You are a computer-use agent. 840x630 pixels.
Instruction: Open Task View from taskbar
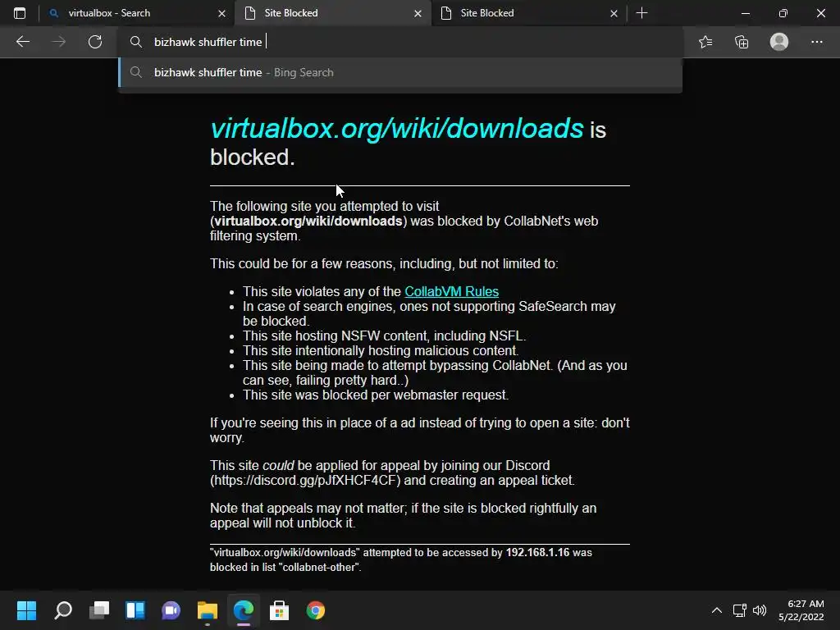99,610
